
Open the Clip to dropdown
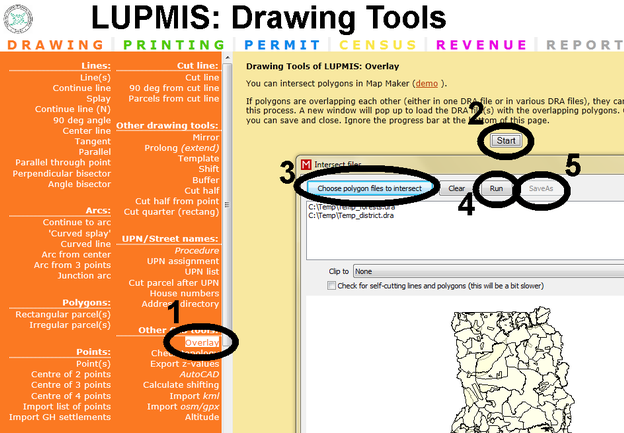pos(488,271)
